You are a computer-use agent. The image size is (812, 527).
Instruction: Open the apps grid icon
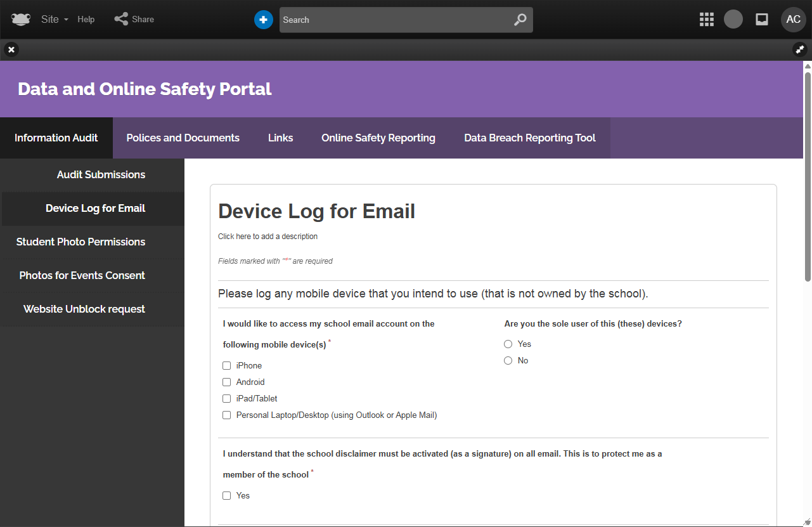click(706, 20)
